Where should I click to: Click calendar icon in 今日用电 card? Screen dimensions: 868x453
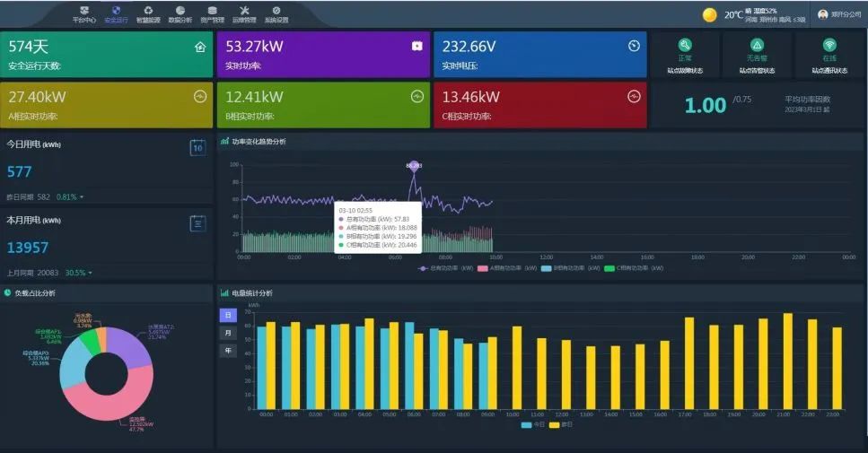(x=197, y=148)
